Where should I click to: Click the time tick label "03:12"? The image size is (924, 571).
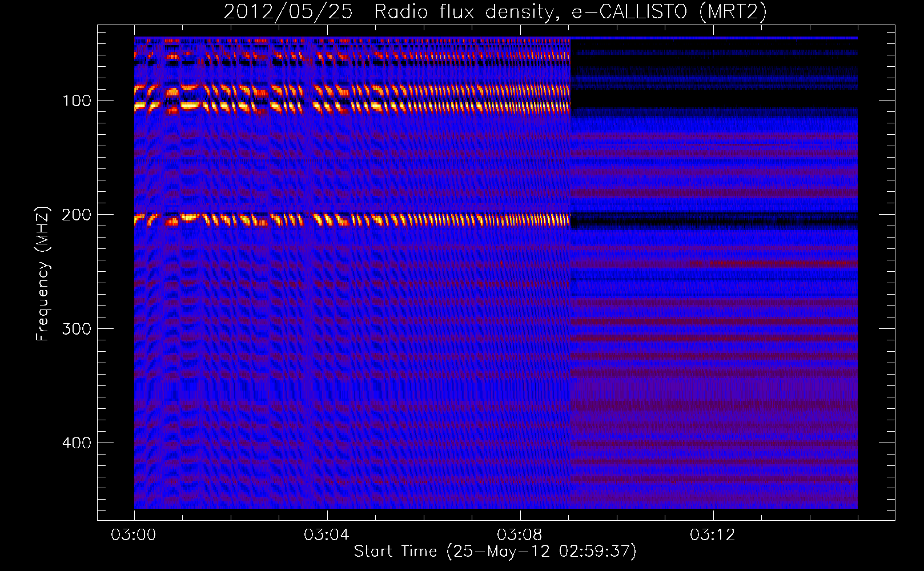[713, 534]
